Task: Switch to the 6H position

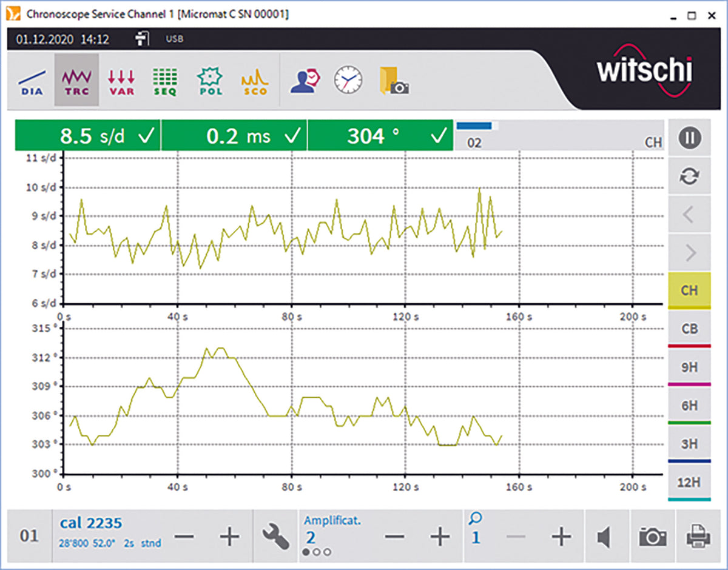Action: coord(689,406)
